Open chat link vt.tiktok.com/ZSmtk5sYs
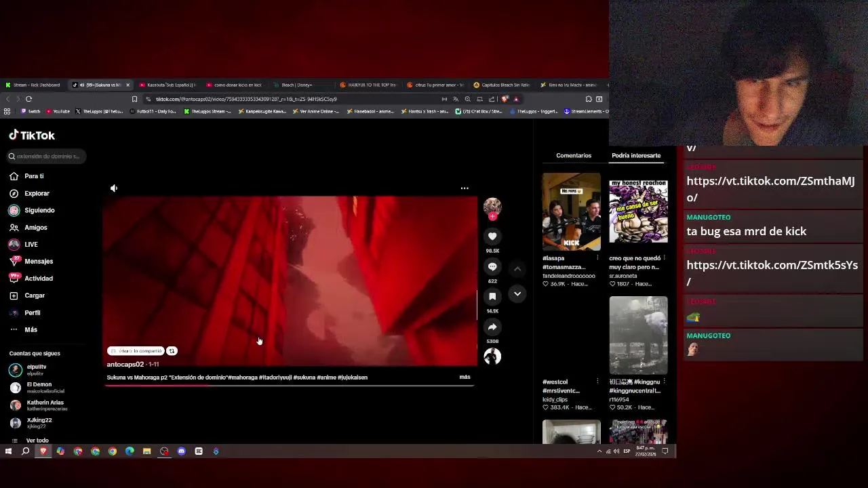Image resolution: width=868 pixels, height=488 pixels. coord(772,273)
